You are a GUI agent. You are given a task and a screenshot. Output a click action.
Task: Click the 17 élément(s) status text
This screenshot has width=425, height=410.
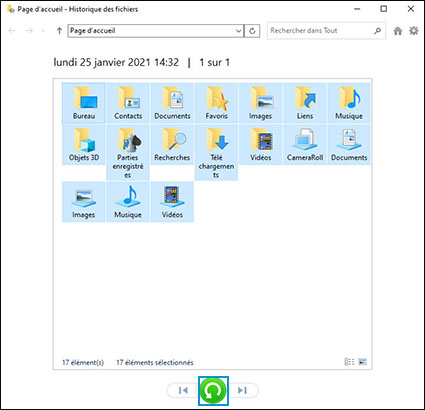pyautogui.click(x=83, y=362)
